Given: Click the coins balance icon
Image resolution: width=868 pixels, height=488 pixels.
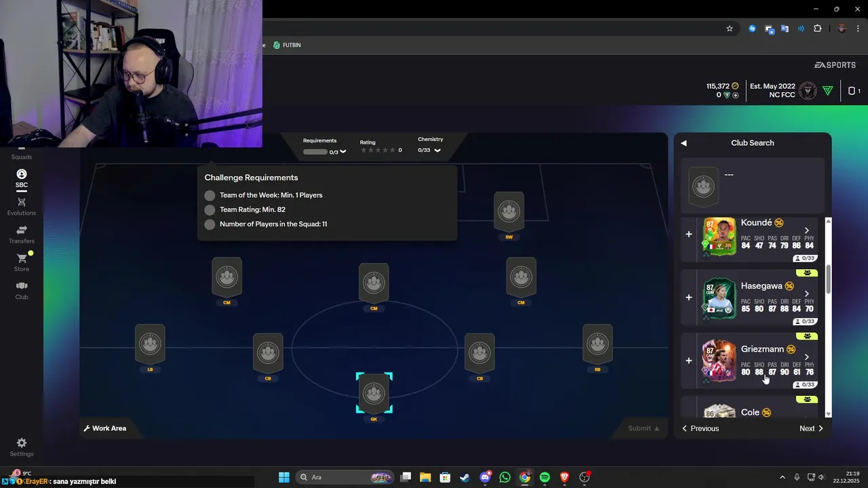Looking at the screenshot, I should [735, 86].
